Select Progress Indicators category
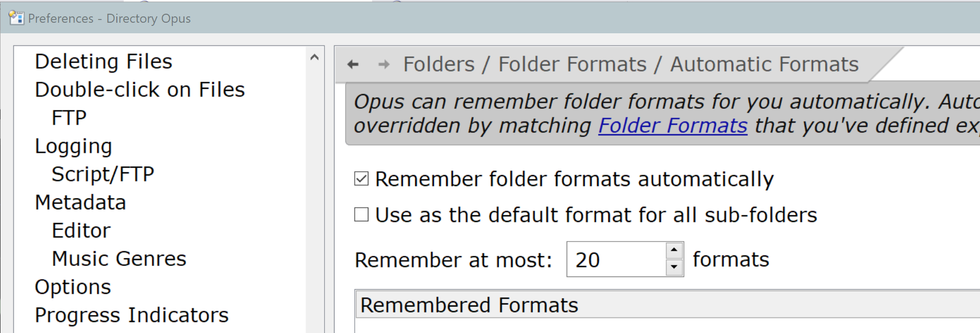 (132, 315)
